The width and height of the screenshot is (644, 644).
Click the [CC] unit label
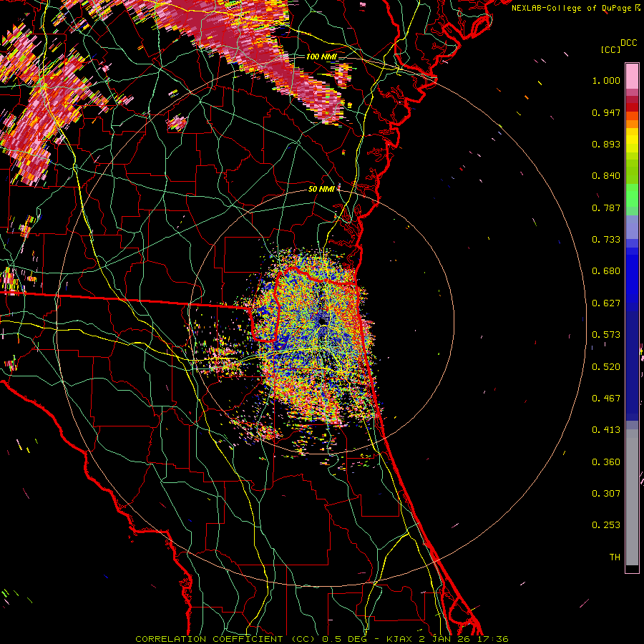tap(610, 49)
